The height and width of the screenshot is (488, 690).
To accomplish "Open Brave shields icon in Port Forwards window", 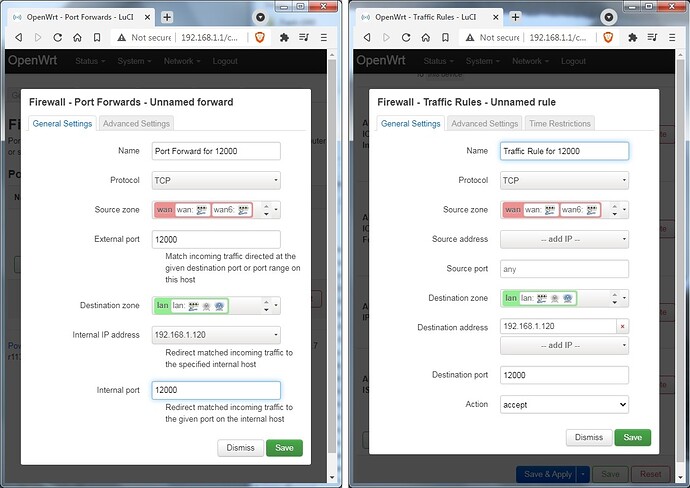I will pyautogui.click(x=260, y=38).
